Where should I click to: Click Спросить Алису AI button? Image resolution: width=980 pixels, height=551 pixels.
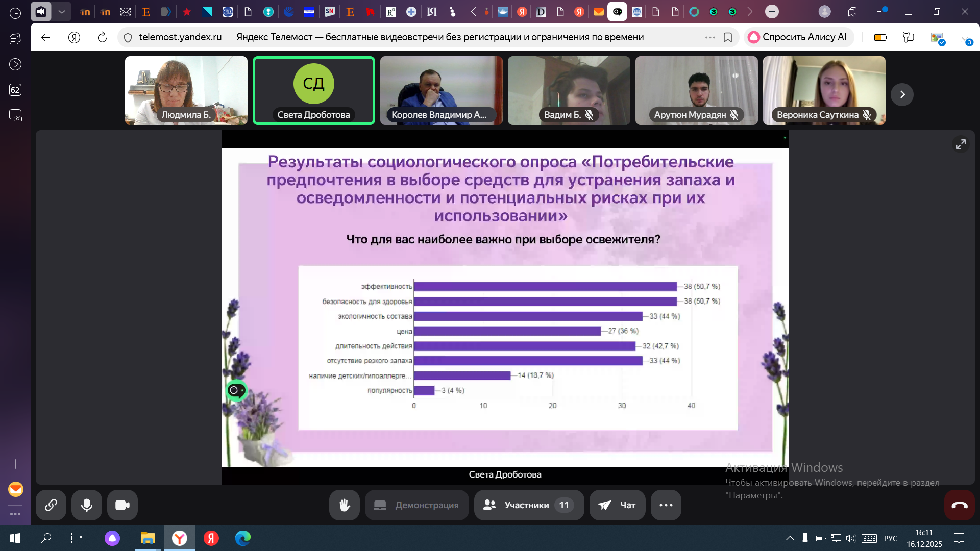point(798,37)
